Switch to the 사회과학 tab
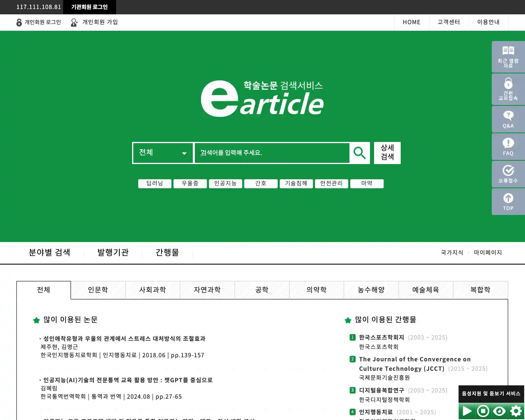The width and height of the screenshot is (525, 420). pos(153,290)
